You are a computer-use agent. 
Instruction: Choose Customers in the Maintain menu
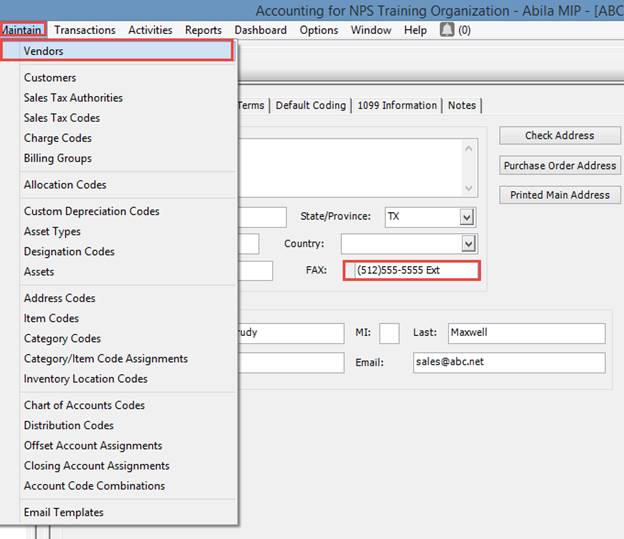point(50,78)
